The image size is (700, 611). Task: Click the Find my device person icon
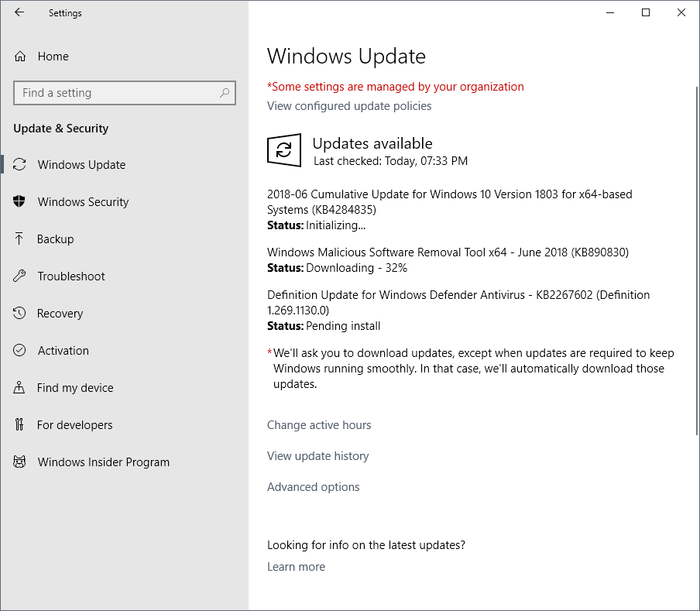19,387
